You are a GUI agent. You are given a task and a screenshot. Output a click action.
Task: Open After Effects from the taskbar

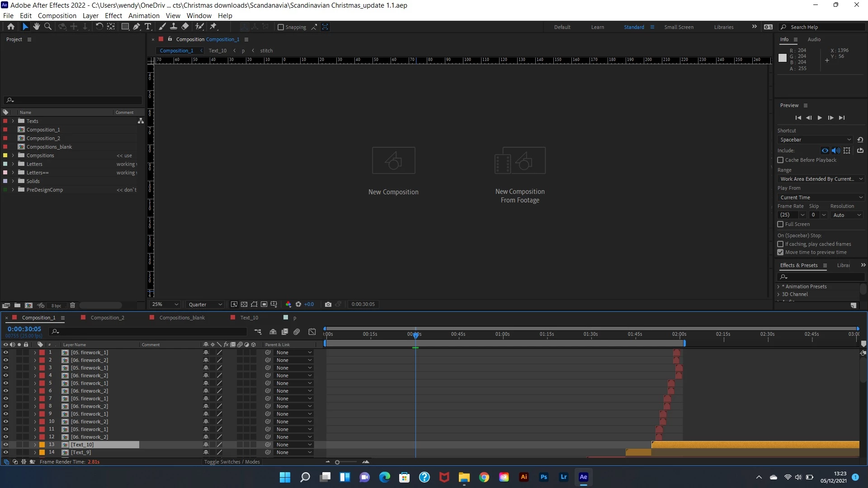coord(583,477)
